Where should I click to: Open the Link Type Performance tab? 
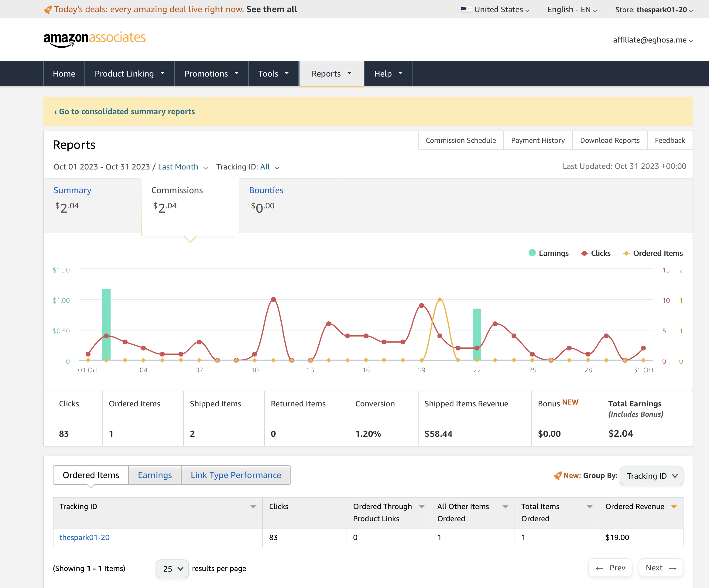236,475
